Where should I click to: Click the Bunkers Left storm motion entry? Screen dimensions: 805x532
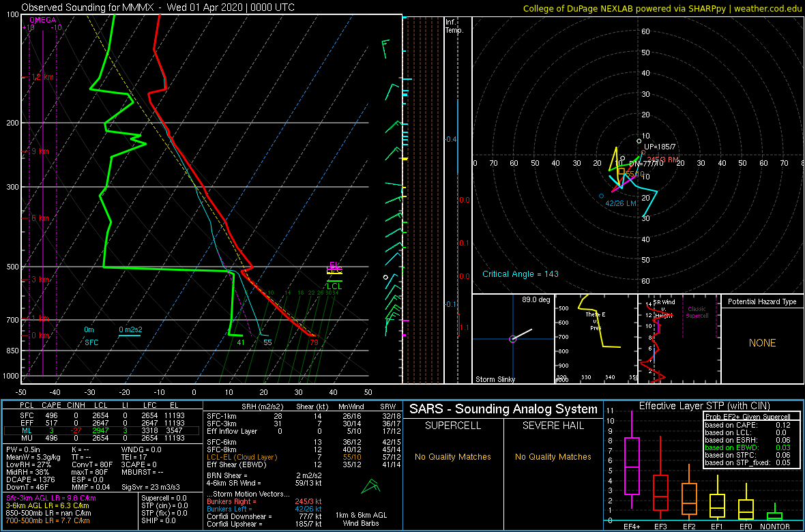pyautogui.click(x=265, y=508)
